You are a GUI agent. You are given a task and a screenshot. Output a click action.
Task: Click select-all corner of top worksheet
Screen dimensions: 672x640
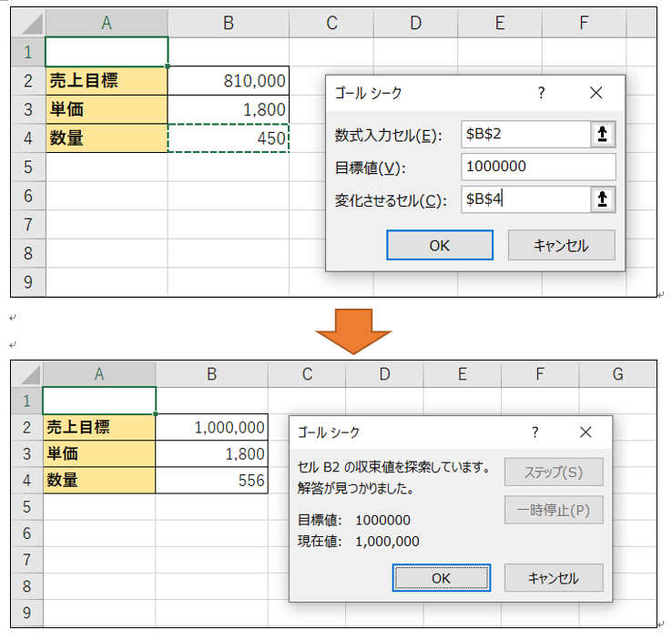(28, 23)
